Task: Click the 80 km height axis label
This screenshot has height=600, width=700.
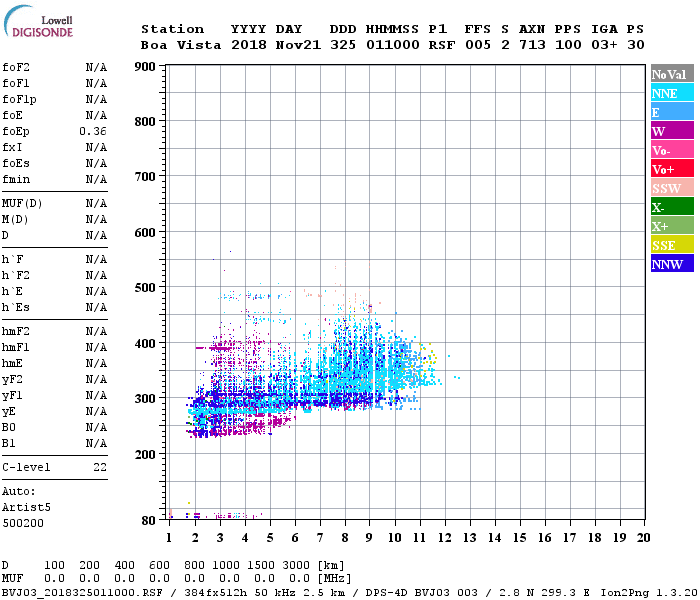Action: [x=149, y=521]
